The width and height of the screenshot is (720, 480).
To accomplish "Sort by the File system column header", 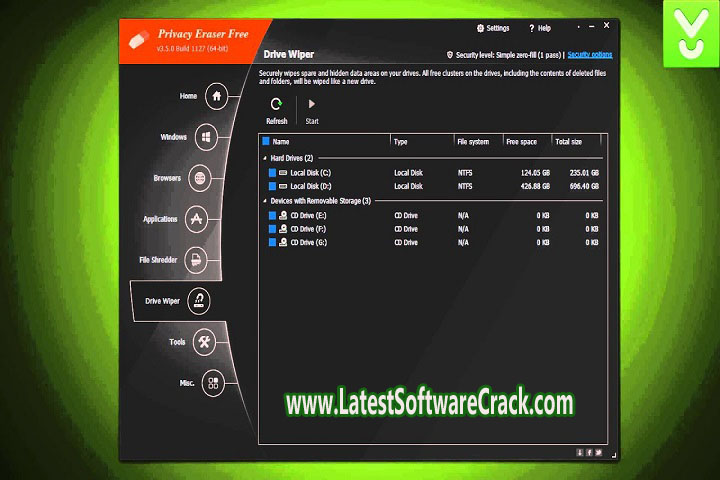I will click(473, 141).
